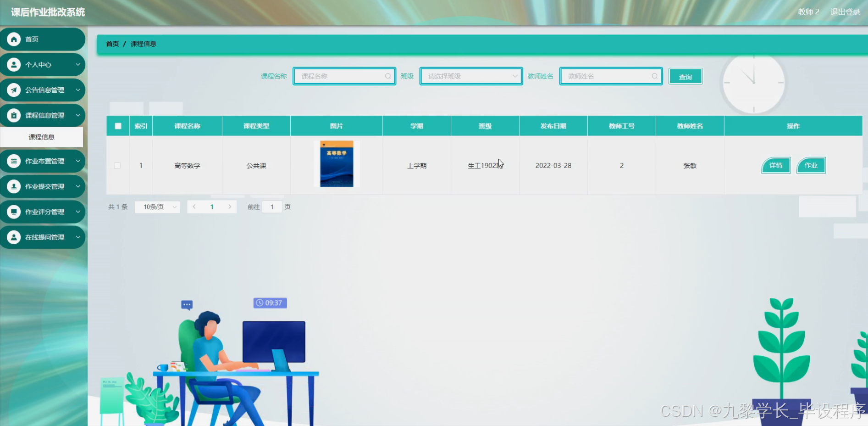Image resolution: width=868 pixels, height=426 pixels.
Task: Click the 上学期 term cell
Action: click(x=417, y=166)
